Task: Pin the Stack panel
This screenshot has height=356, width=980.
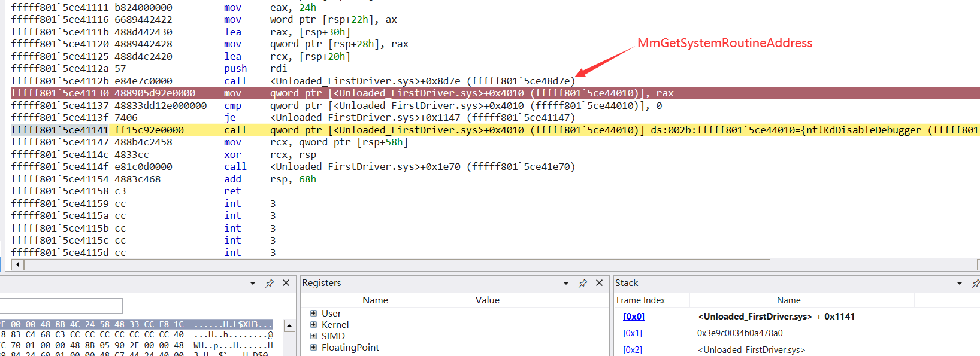Action: tap(975, 283)
